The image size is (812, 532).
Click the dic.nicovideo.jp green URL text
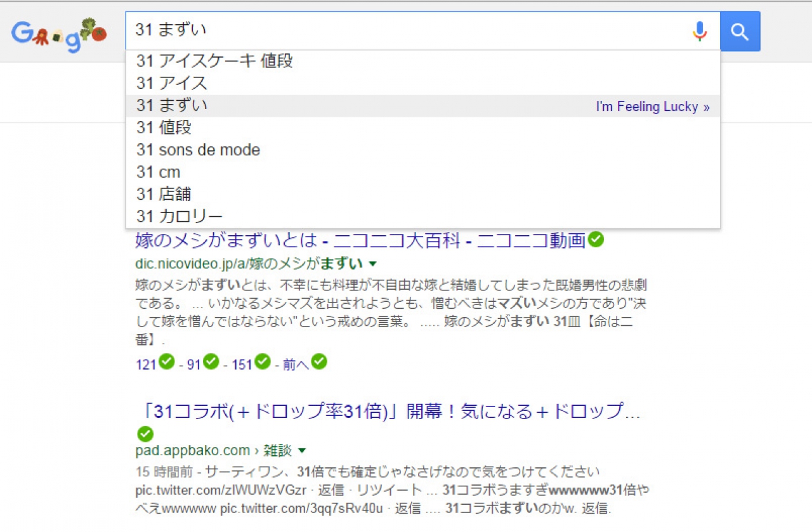[249, 263]
